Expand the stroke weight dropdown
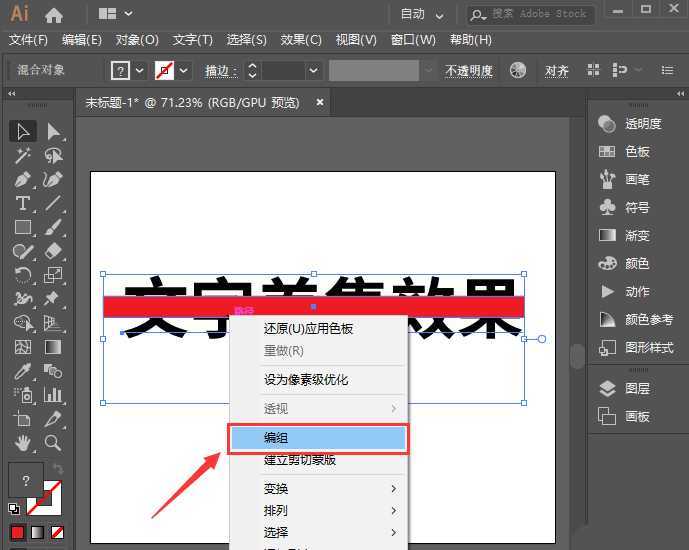 point(314,70)
